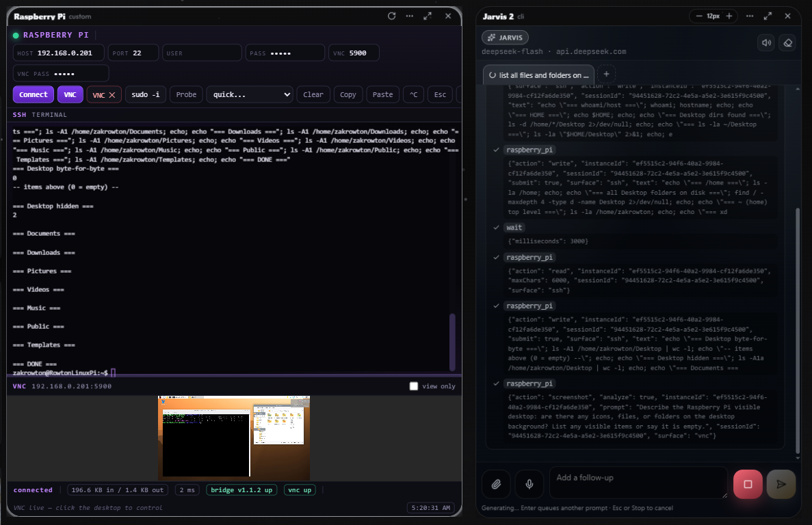Click the terminal prompt zakrowton@RowtonLinuxPi
812x525 pixels.
60,373
